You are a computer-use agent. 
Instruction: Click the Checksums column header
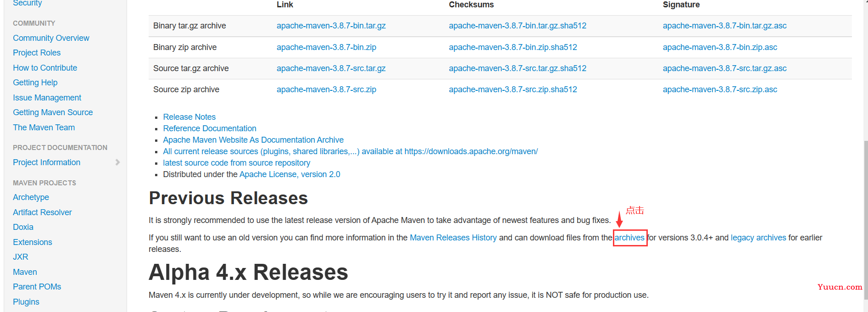click(471, 5)
